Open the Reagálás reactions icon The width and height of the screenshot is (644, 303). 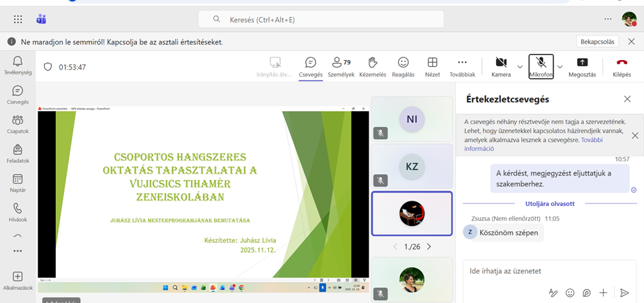coord(403,67)
